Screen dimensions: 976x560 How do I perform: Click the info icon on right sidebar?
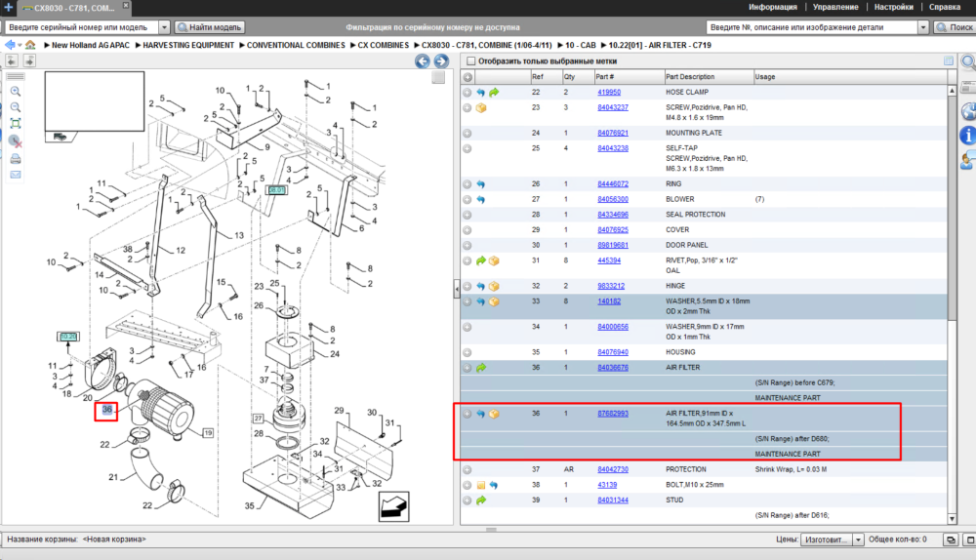pos(968,135)
